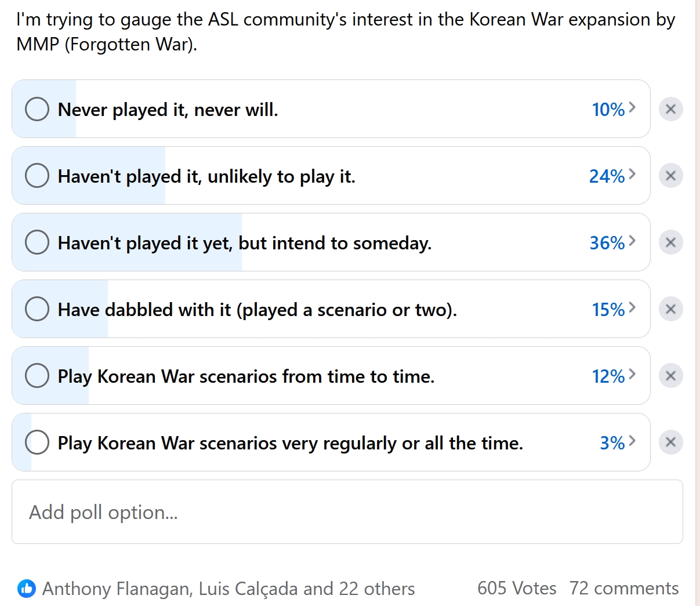Click the "Add poll option..." text field
Image resolution: width=700 pixels, height=606 pixels.
pos(347,512)
